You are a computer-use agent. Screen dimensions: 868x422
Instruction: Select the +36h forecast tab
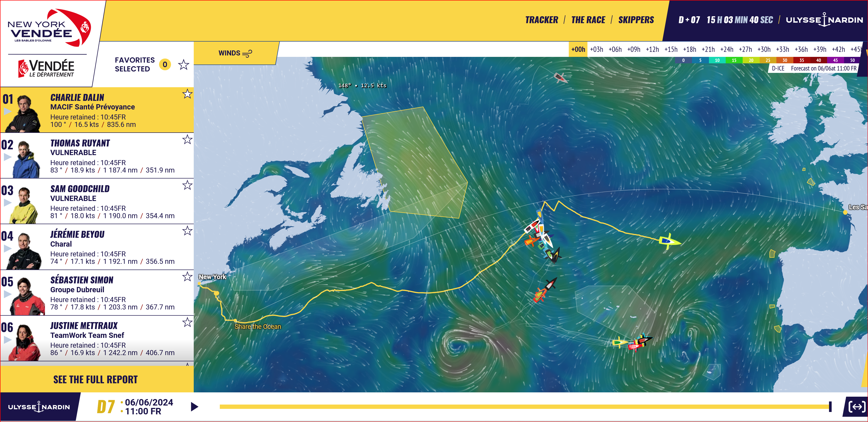click(801, 49)
